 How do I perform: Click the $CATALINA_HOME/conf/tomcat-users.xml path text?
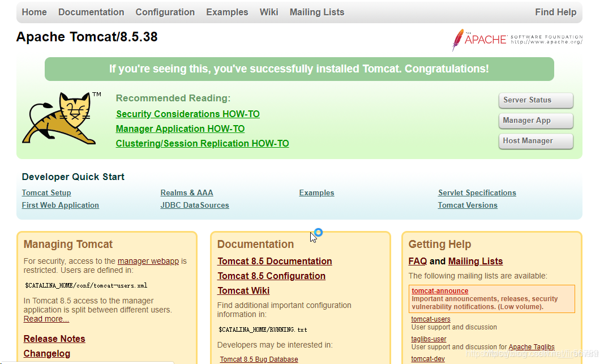86,285
